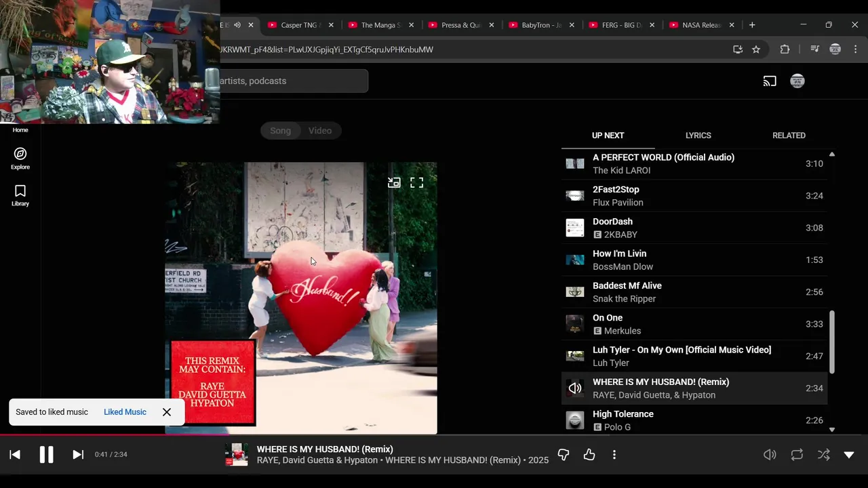Click the queue scroll up arrow

[x=832, y=155]
